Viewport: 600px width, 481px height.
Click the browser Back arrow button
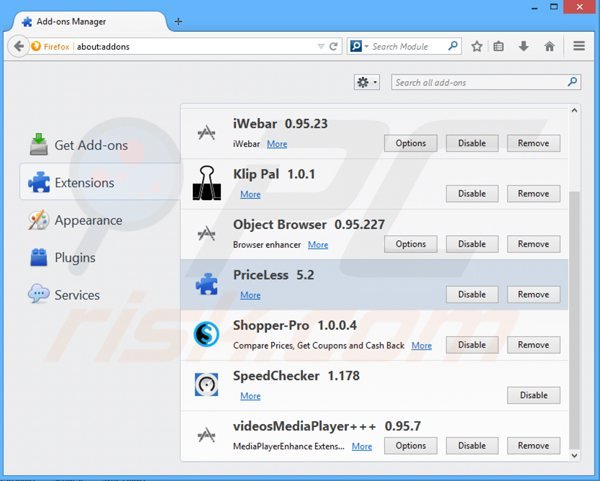[18, 47]
